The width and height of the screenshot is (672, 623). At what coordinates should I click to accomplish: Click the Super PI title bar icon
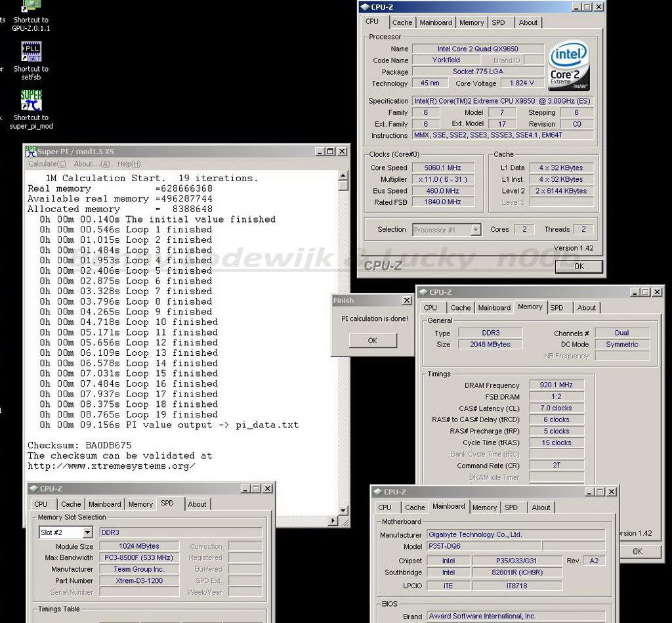pyautogui.click(x=31, y=152)
